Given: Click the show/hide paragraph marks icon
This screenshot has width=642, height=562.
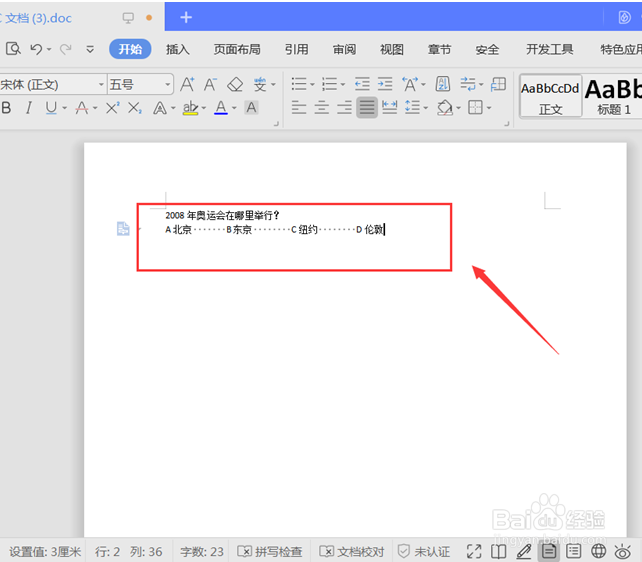Looking at the screenshot, I should (x=468, y=84).
